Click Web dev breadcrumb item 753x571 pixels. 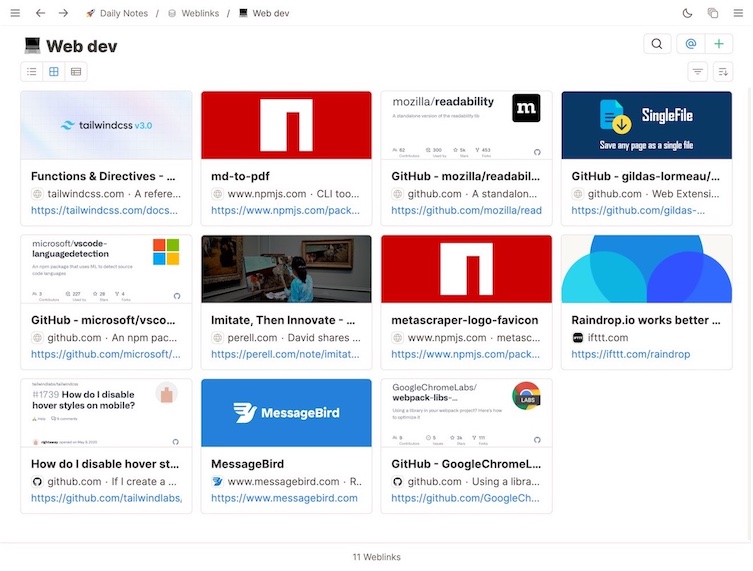pyautogui.click(x=264, y=13)
